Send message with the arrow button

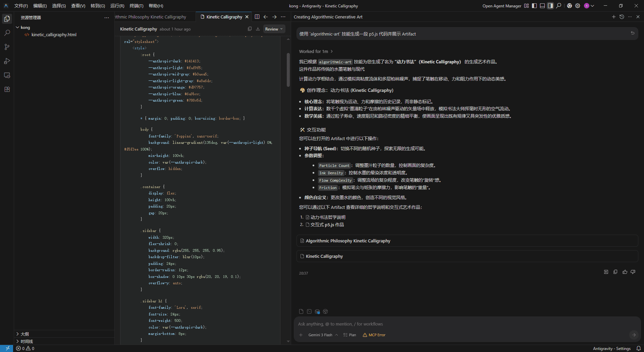pyautogui.click(x=634, y=335)
